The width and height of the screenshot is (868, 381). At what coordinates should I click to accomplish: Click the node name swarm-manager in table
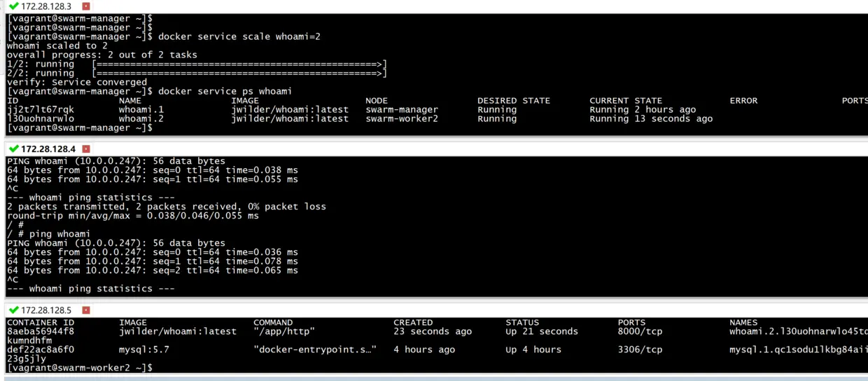[402, 109]
